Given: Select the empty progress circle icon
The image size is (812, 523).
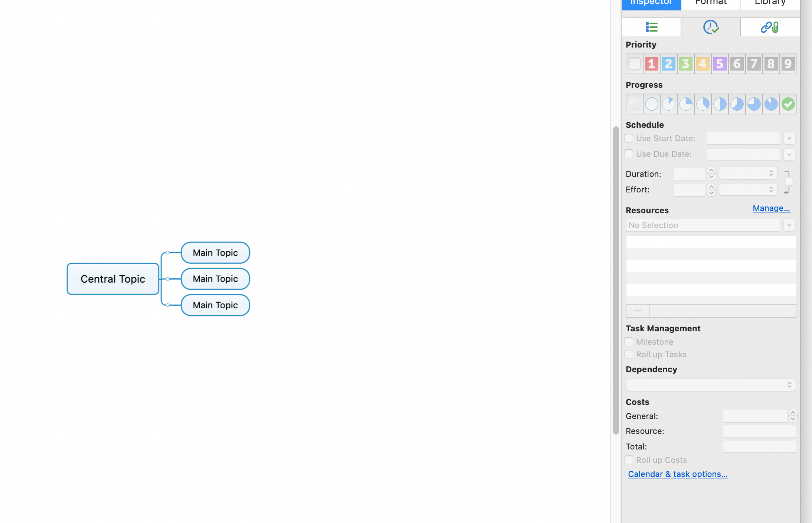Looking at the screenshot, I should coord(651,104).
